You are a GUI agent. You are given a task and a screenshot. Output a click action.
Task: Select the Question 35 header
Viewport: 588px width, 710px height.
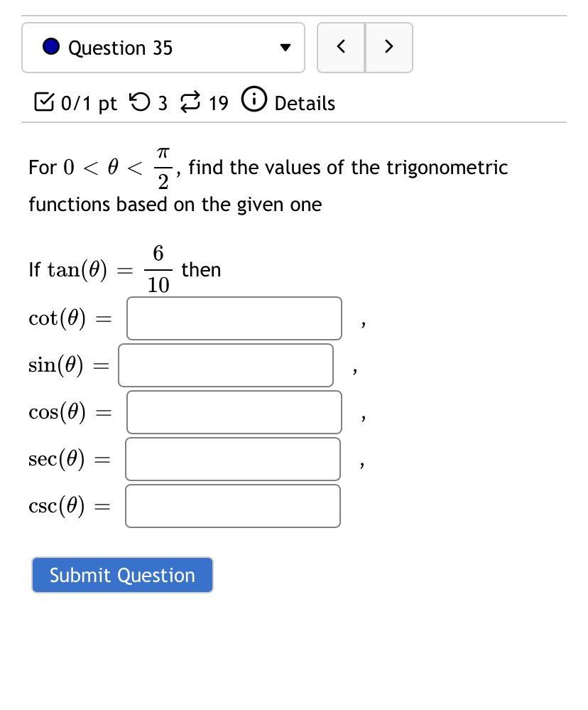pyautogui.click(x=120, y=48)
